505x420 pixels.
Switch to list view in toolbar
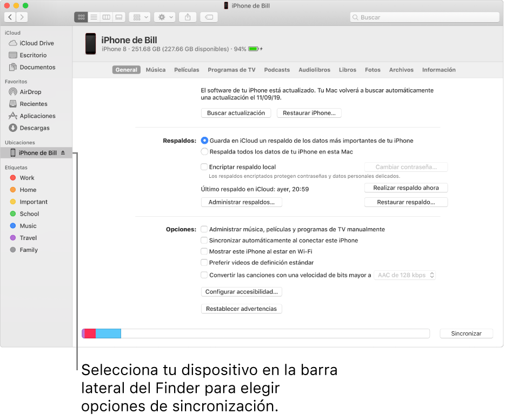[x=94, y=17]
